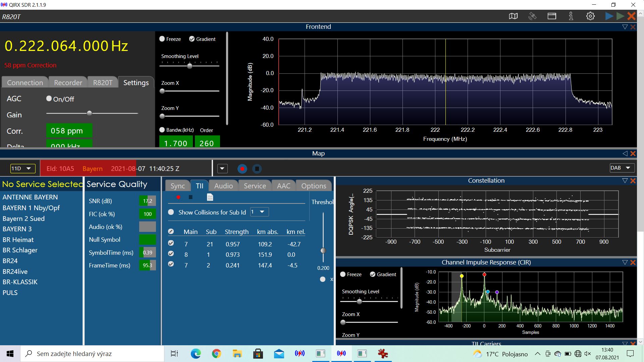
Task: Toggle AGC On/Off
Action: tap(49, 99)
